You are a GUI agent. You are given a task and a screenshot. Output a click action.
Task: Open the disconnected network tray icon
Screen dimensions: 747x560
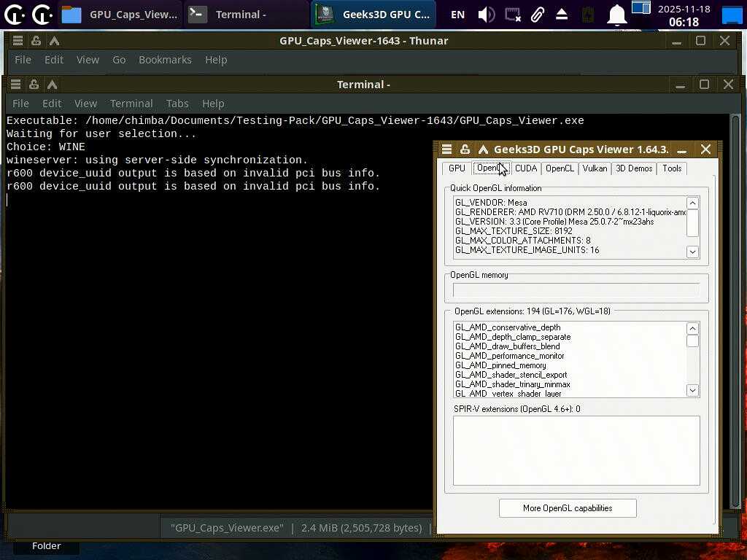point(513,15)
